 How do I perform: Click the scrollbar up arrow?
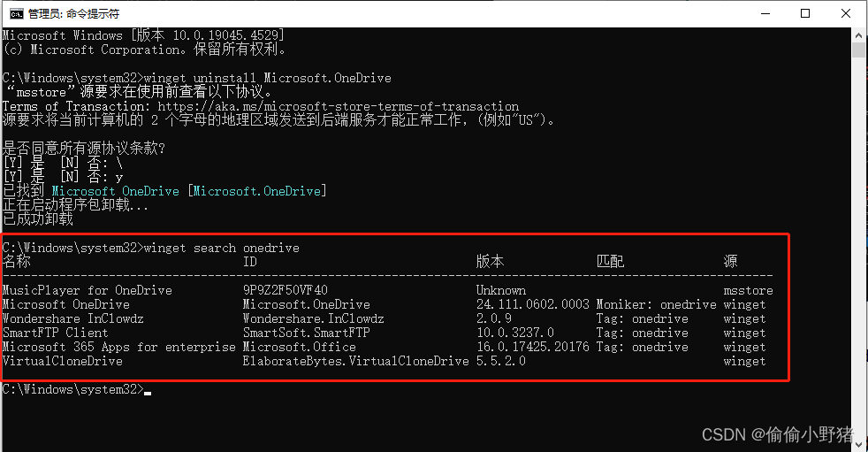[858, 34]
